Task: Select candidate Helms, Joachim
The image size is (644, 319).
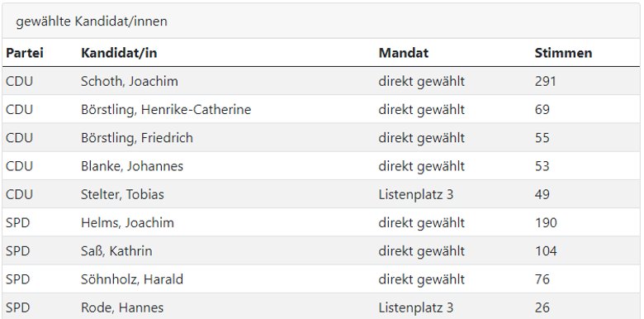Action: [x=127, y=223]
